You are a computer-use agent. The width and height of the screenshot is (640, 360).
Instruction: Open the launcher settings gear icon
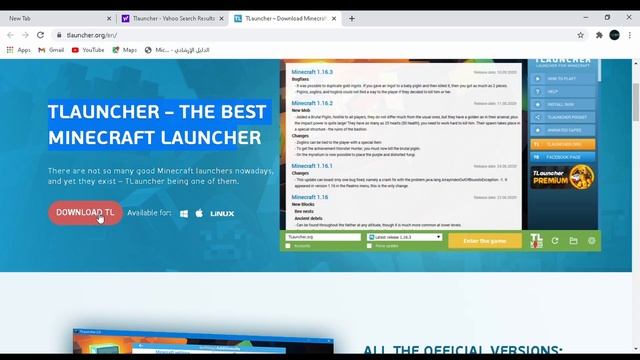591,241
